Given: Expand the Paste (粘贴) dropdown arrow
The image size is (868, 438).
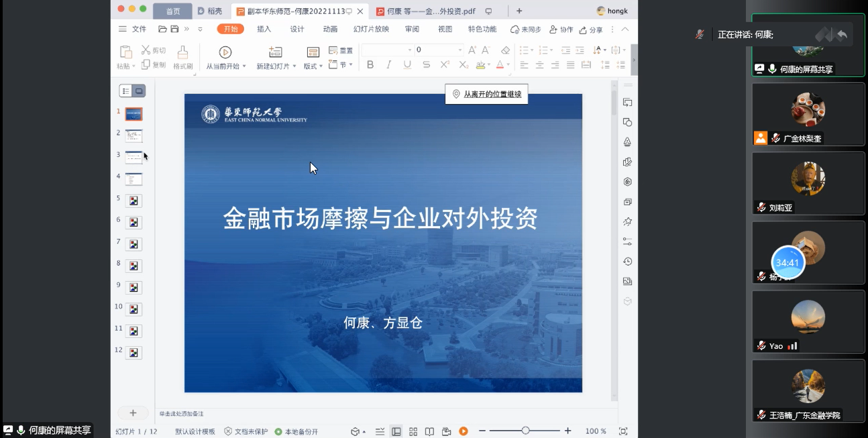Looking at the screenshot, I should [133, 66].
